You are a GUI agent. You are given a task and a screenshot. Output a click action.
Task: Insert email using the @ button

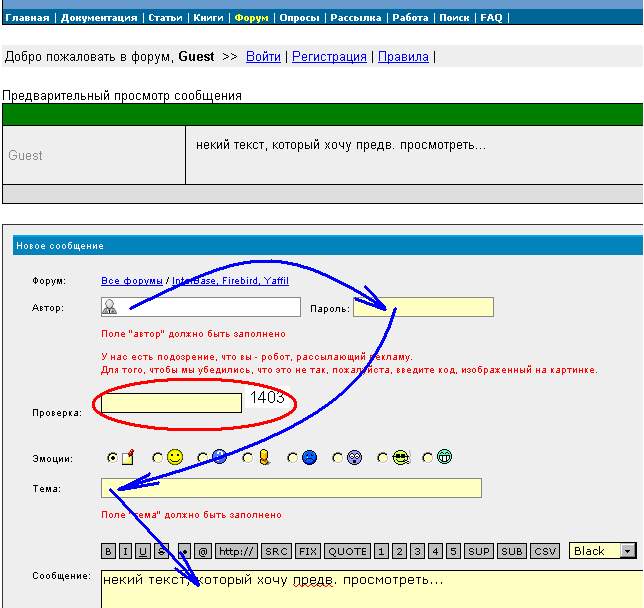pos(203,551)
